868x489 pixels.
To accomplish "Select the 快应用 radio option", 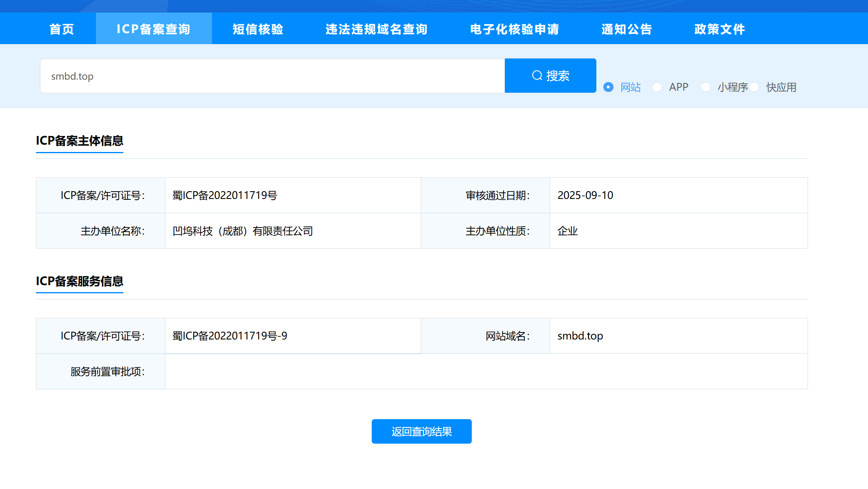I will 754,87.
